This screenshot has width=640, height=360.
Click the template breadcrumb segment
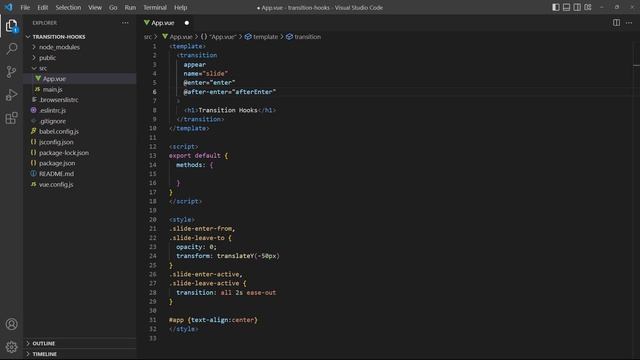[261, 37]
